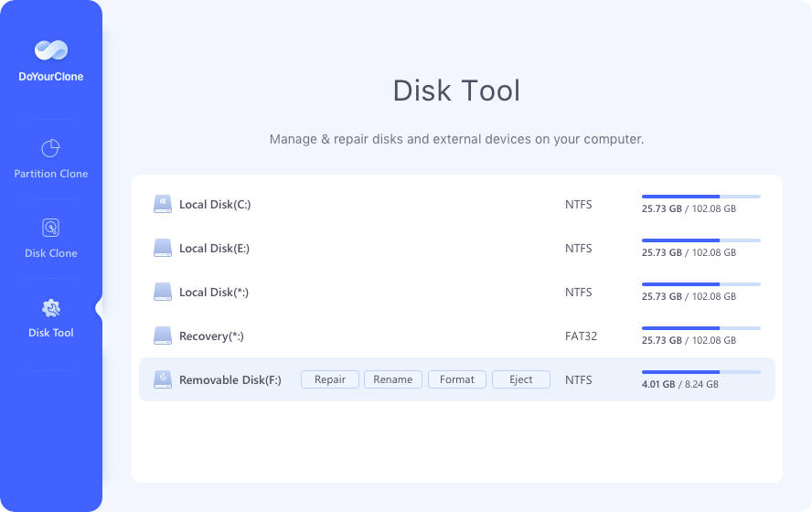Image resolution: width=812 pixels, height=512 pixels.
Task: Open the Disk Clone icon
Action: pos(51,228)
